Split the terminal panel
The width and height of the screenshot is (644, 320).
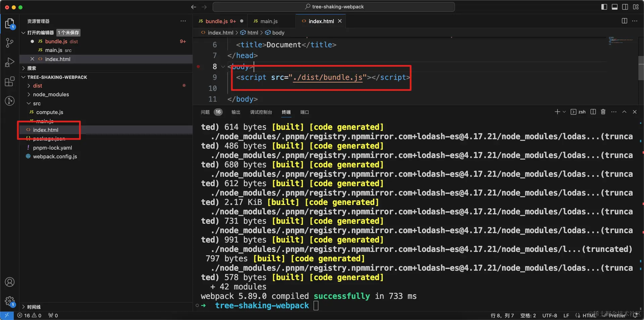tap(593, 112)
